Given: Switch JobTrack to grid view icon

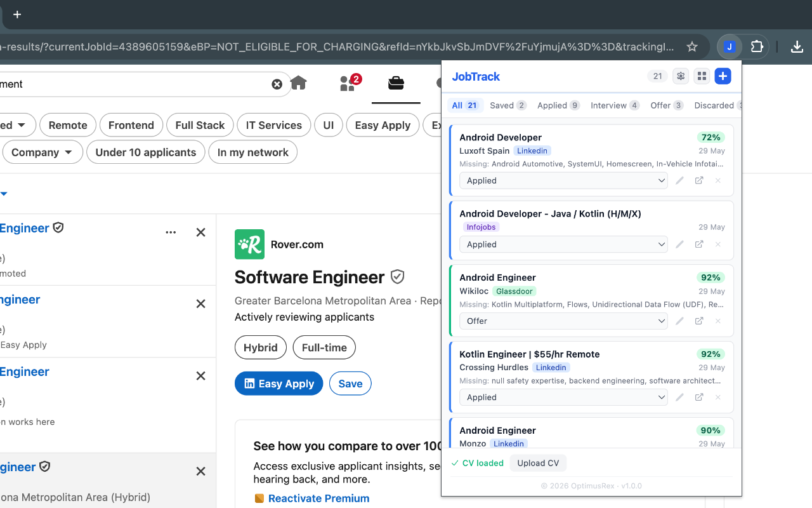Looking at the screenshot, I should (702, 76).
